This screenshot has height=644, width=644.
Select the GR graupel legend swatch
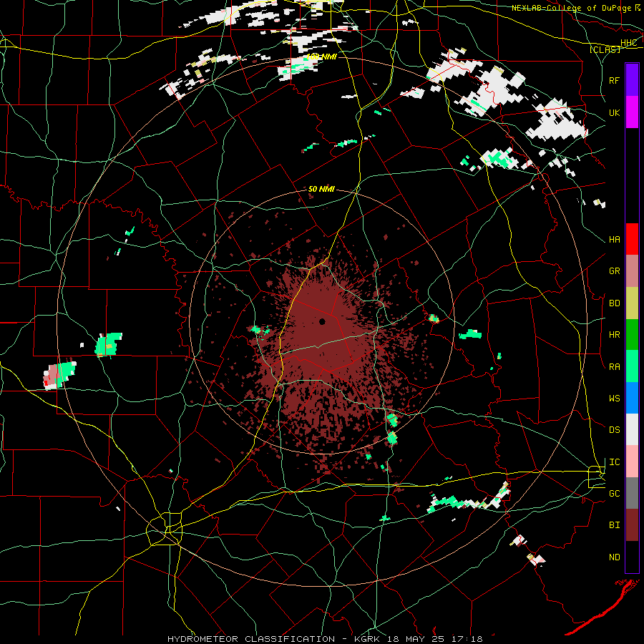[x=632, y=271]
